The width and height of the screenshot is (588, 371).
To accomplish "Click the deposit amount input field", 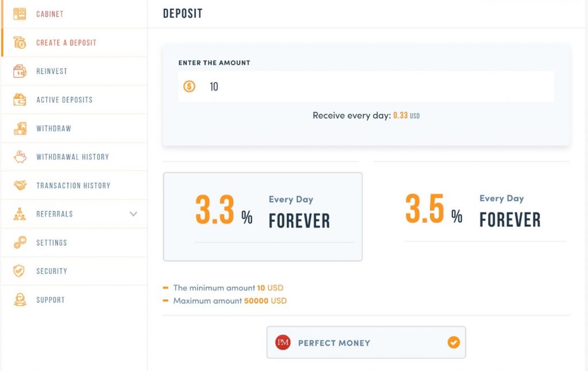I will 366,87.
